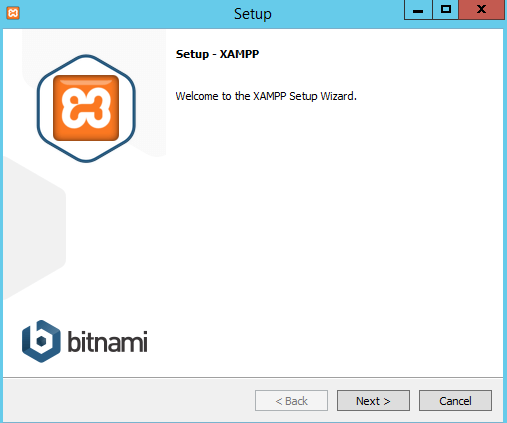Click the large orange XAMPP logo
Viewport: 507px width, 423px height.
tap(86, 108)
